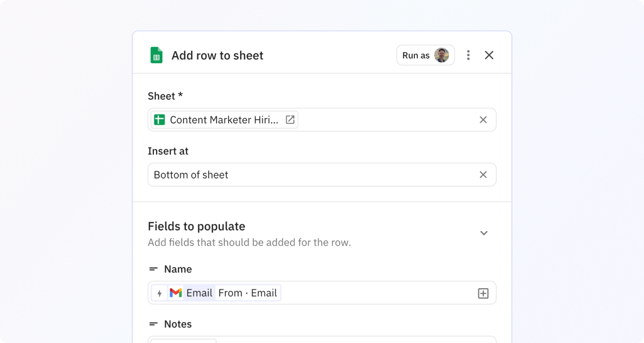This screenshot has height=343, width=644.
Task: Close the Add row to sheet panel
Action: [x=489, y=55]
